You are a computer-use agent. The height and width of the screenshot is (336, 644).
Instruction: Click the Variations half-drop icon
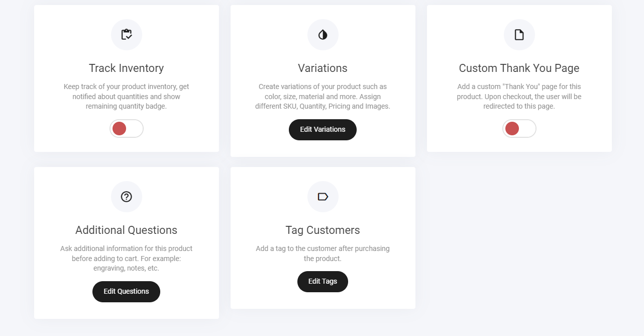323,35
